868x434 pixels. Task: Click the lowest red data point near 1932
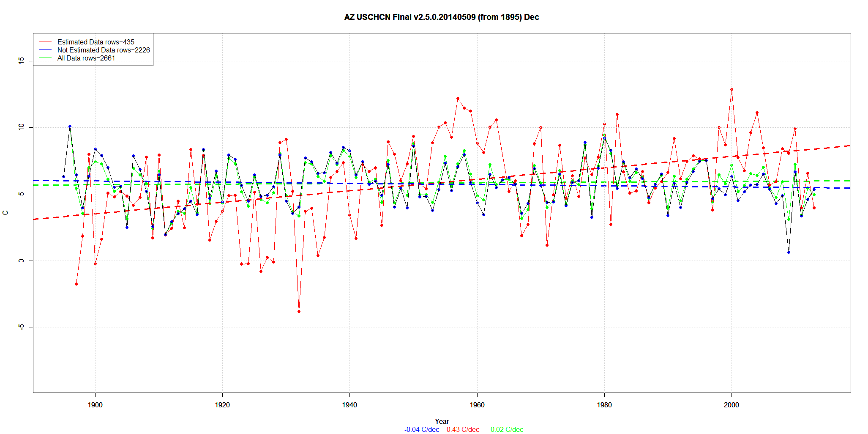click(299, 311)
